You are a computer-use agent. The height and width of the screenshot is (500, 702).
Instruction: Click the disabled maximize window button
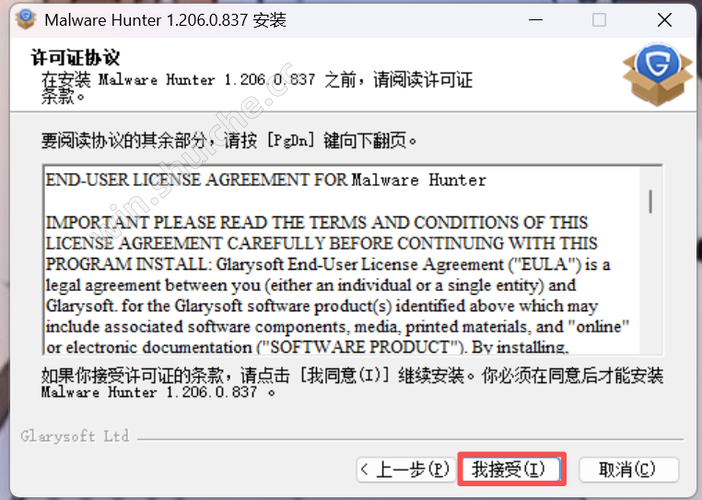point(599,20)
